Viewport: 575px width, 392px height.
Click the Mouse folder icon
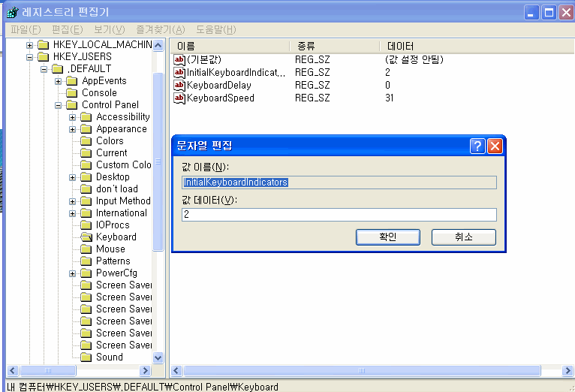pyautogui.click(x=86, y=249)
